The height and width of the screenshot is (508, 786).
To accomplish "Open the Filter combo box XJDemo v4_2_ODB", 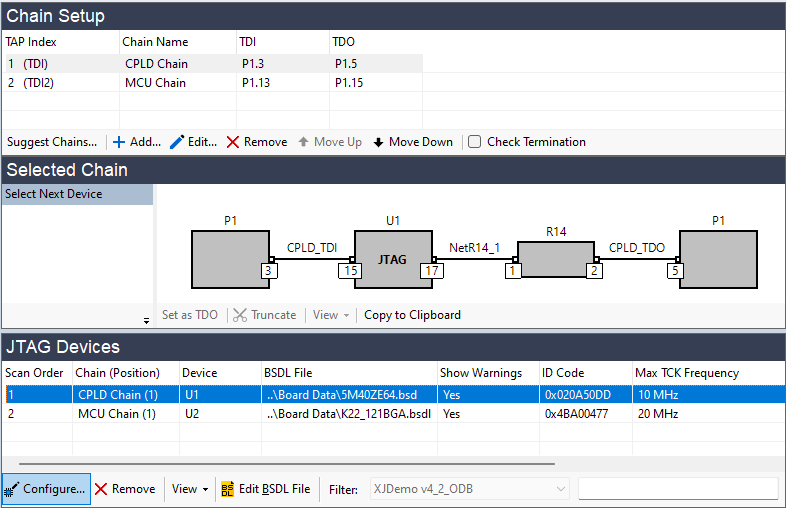I will [469, 489].
